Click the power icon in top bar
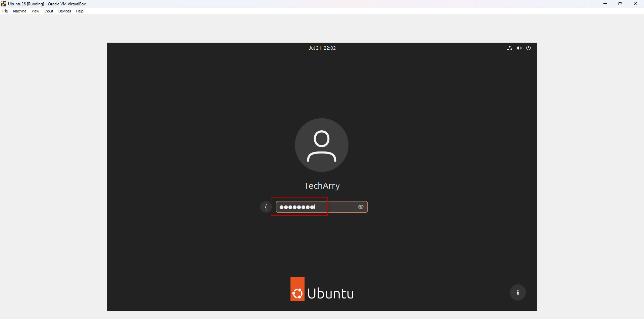 [529, 48]
